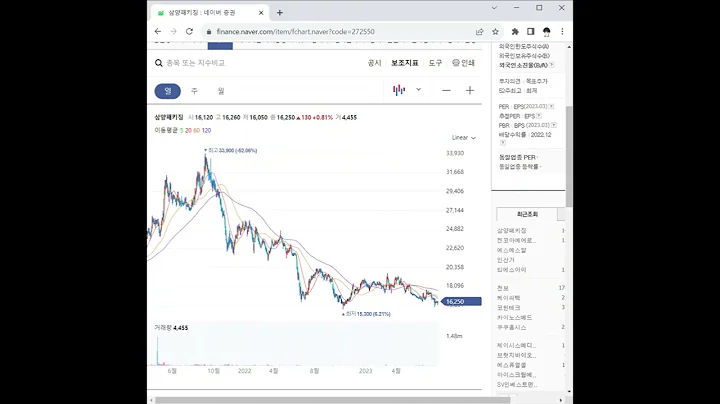Open the Linear scale dropdown
720x404 pixels.
click(x=464, y=137)
